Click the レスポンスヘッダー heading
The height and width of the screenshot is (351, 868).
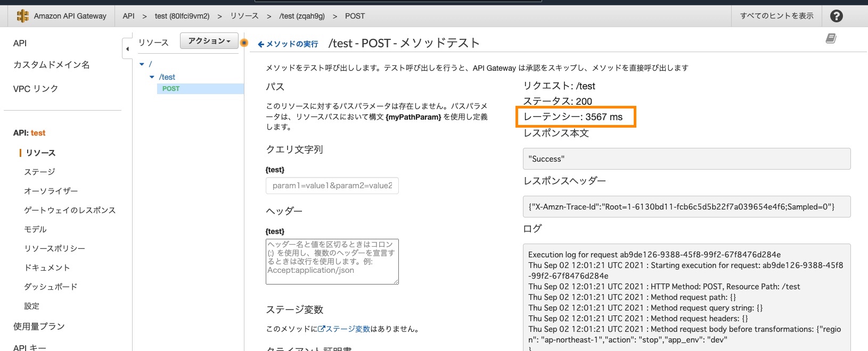[x=565, y=181]
